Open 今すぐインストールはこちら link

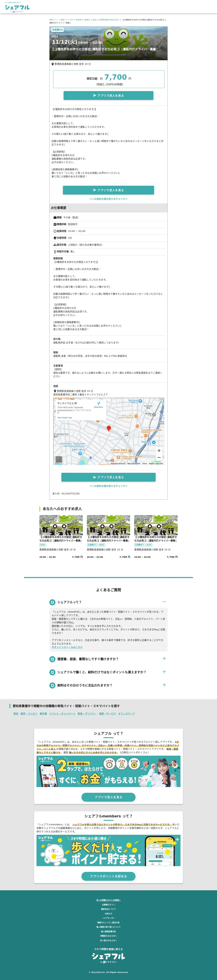[67, 647]
